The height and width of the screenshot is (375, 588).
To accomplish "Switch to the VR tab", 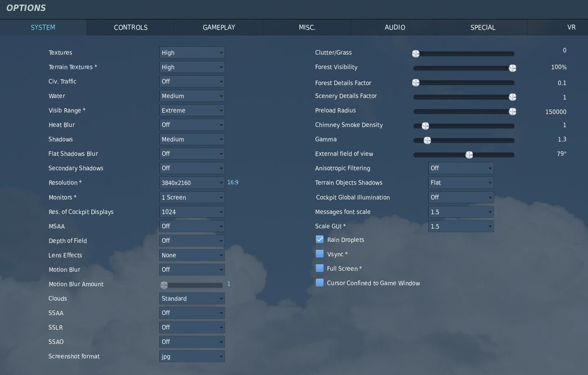I will (x=557, y=28).
